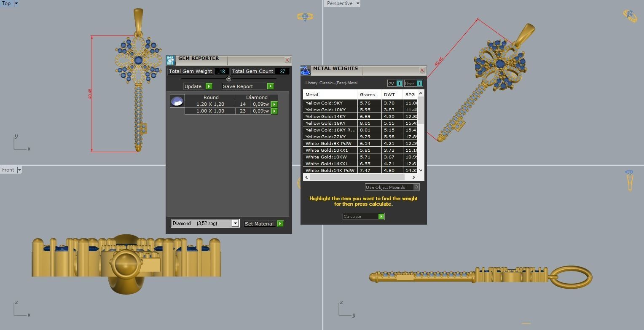This screenshot has width=644, height=330.
Task: Click the 1,20 X 1,20 size cell
Action: [x=210, y=104]
